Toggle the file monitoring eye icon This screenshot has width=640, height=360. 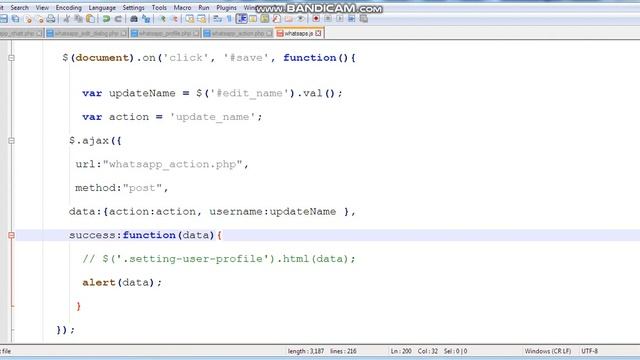click(x=300, y=19)
